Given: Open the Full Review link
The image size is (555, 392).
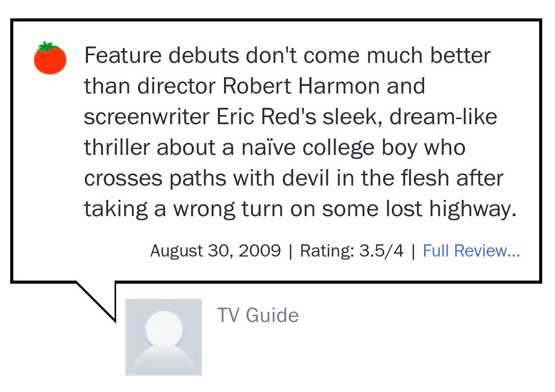Looking at the screenshot, I should point(471,251).
